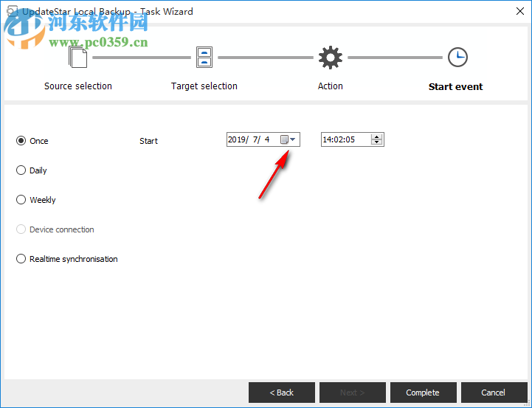
Task: Click the 14:02:05 time input field
Action: point(352,139)
